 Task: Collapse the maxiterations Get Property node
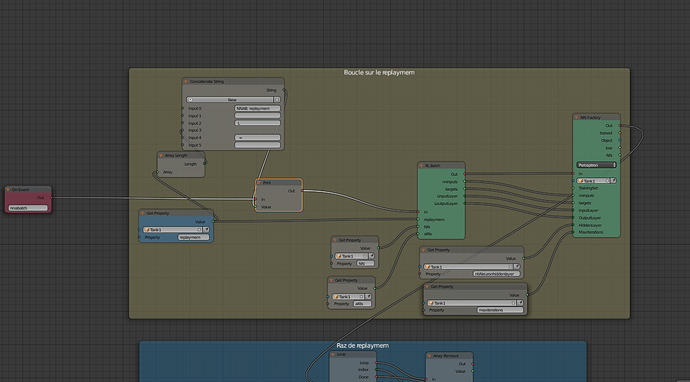coord(427,287)
